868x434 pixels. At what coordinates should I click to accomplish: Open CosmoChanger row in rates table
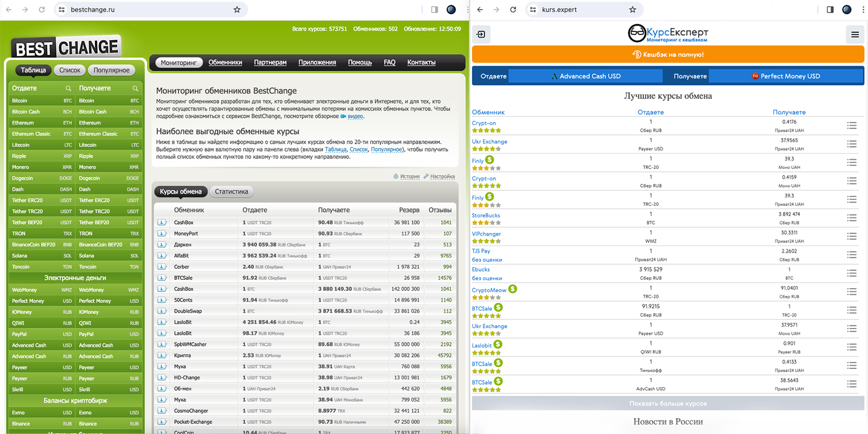[x=305, y=411]
